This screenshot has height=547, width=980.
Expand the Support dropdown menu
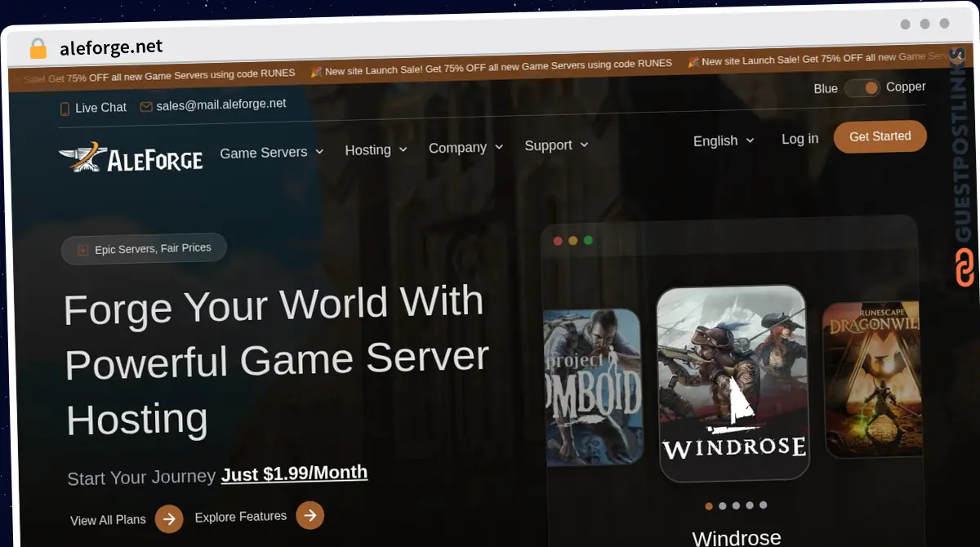pyautogui.click(x=556, y=145)
